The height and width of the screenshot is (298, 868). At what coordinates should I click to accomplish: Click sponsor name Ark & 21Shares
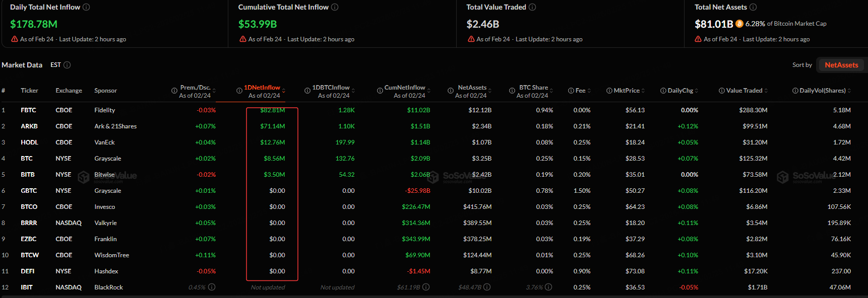tap(115, 126)
